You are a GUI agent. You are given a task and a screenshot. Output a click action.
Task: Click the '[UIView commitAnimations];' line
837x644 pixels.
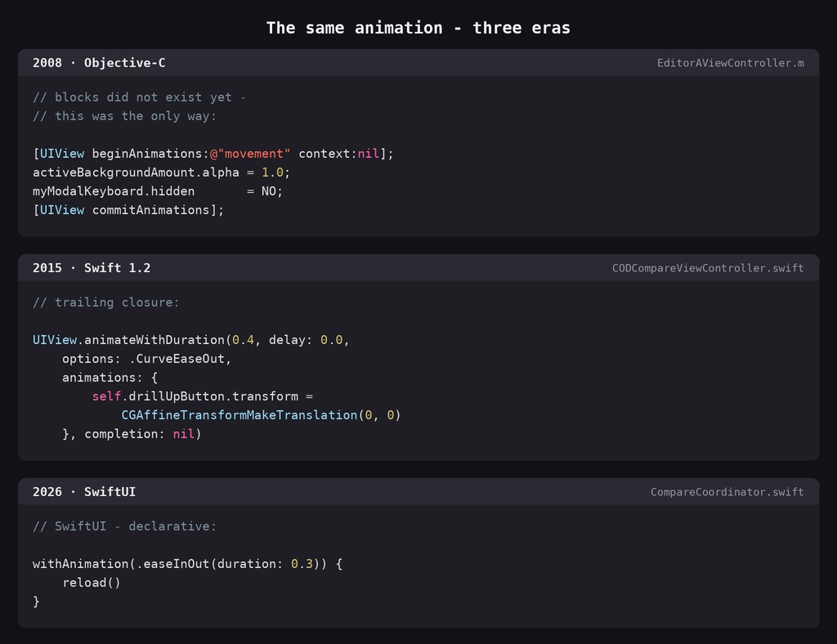point(128,210)
